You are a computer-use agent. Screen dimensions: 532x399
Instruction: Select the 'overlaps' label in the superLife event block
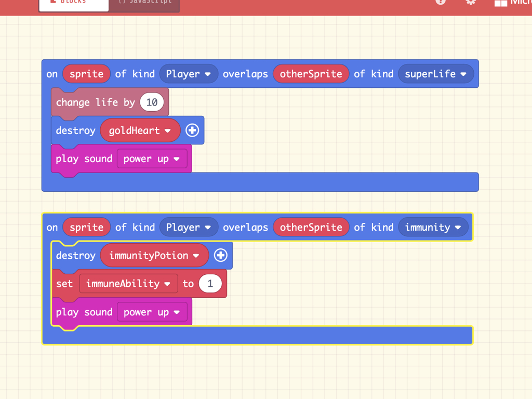click(245, 74)
